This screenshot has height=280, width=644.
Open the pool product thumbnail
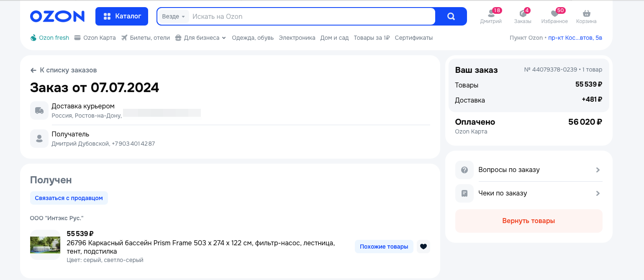(x=45, y=245)
